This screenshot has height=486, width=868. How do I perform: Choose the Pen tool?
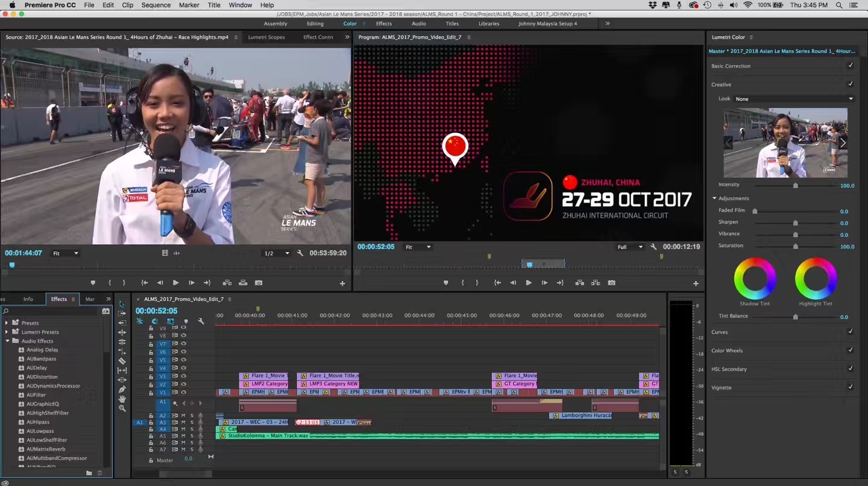[x=122, y=390]
